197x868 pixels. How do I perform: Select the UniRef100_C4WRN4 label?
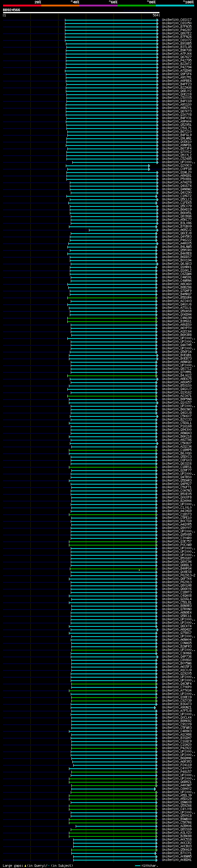click(x=177, y=280)
